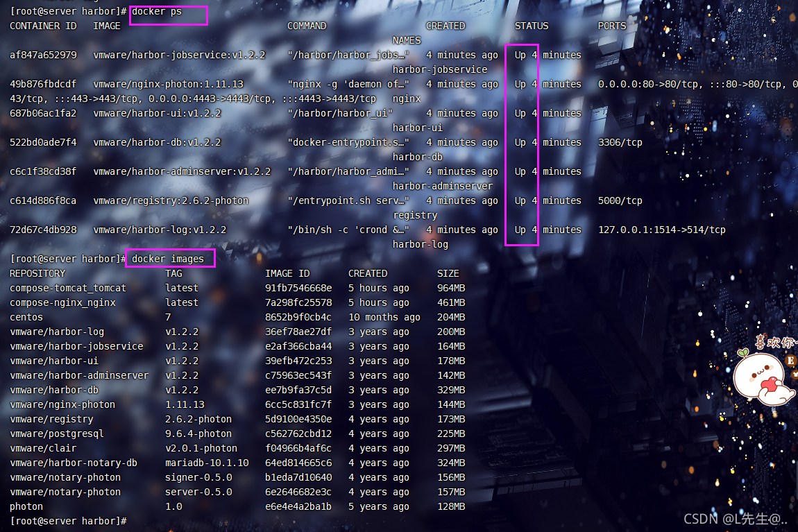
Task: Click tag v2.0.1-photon
Action: coord(201,449)
